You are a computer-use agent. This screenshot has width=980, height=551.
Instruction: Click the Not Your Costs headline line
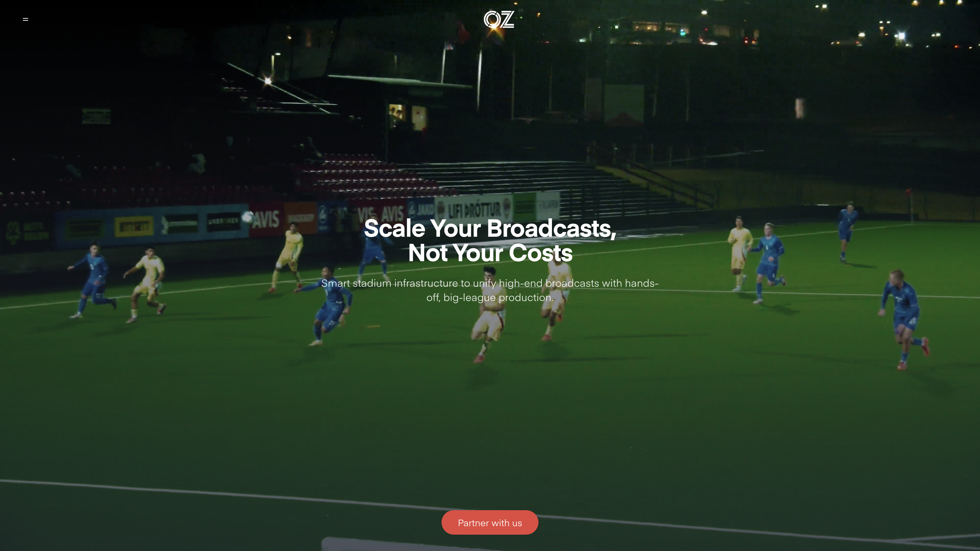pyautogui.click(x=490, y=253)
